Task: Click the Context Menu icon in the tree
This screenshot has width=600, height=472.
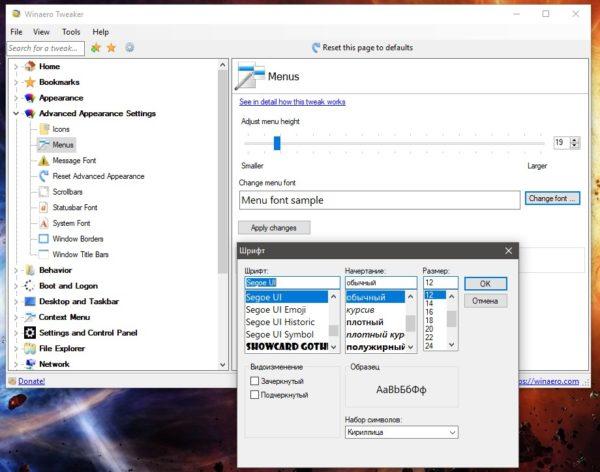Action: click(30, 317)
